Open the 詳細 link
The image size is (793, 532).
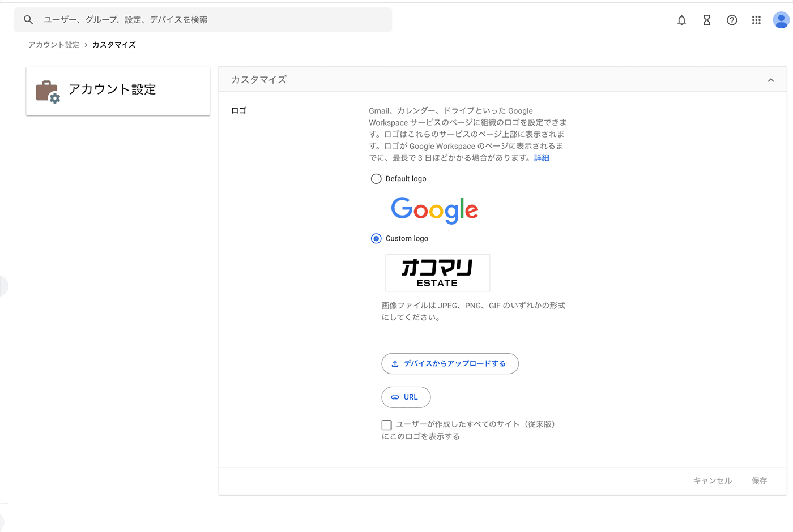pos(542,158)
